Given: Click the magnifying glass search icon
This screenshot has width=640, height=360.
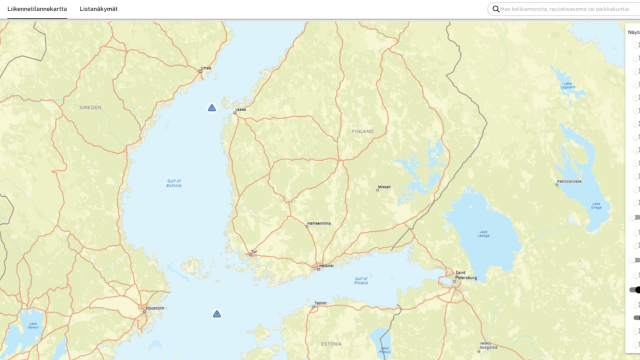Looking at the screenshot, I should click(496, 9).
